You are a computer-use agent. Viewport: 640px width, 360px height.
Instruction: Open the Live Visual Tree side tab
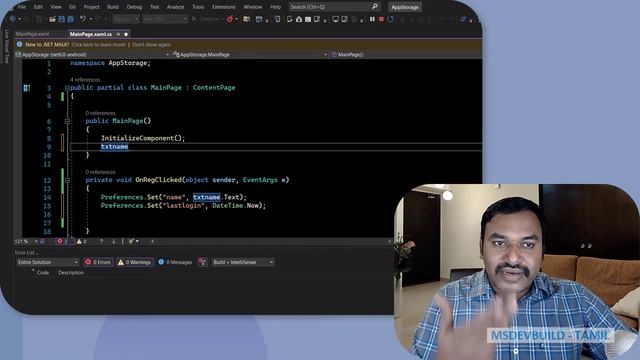tap(6, 46)
